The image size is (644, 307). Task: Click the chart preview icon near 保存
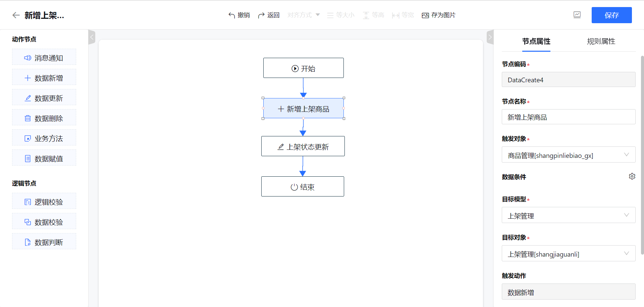click(577, 15)
